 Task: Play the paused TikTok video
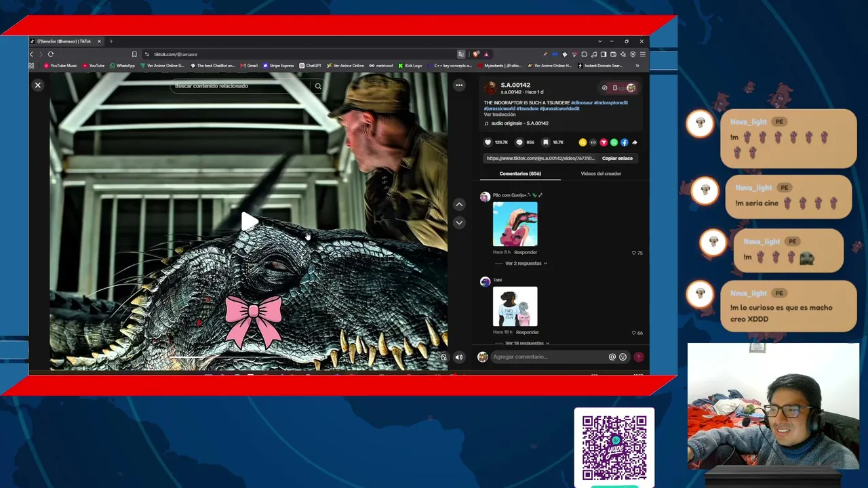(249, 221)
